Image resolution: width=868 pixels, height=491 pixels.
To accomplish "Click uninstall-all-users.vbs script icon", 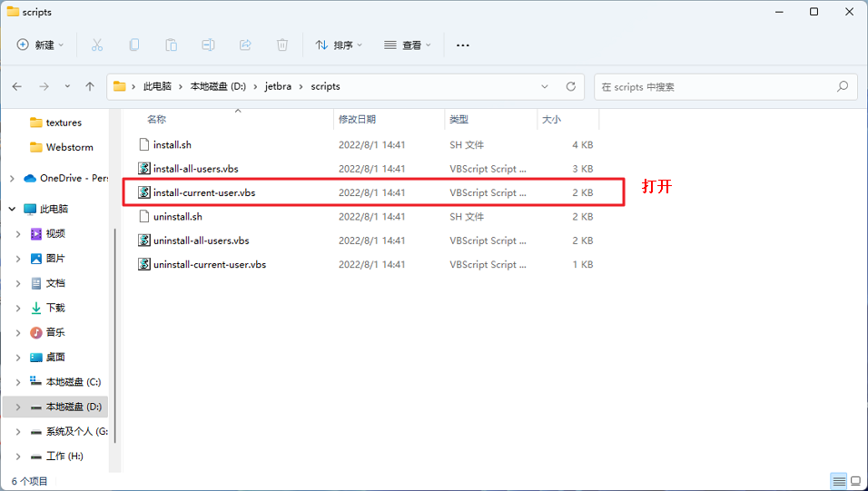I will 144,241.
